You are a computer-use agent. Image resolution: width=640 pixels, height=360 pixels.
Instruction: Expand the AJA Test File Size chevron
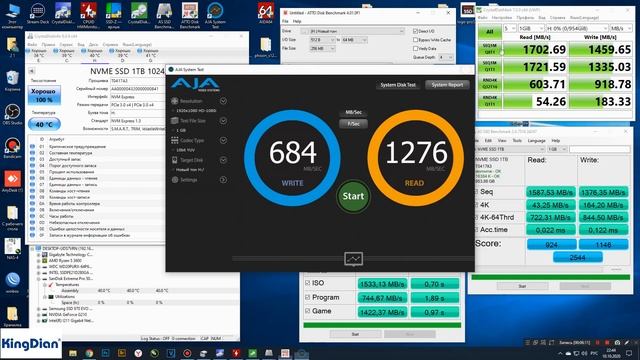(x=223, y=120)
